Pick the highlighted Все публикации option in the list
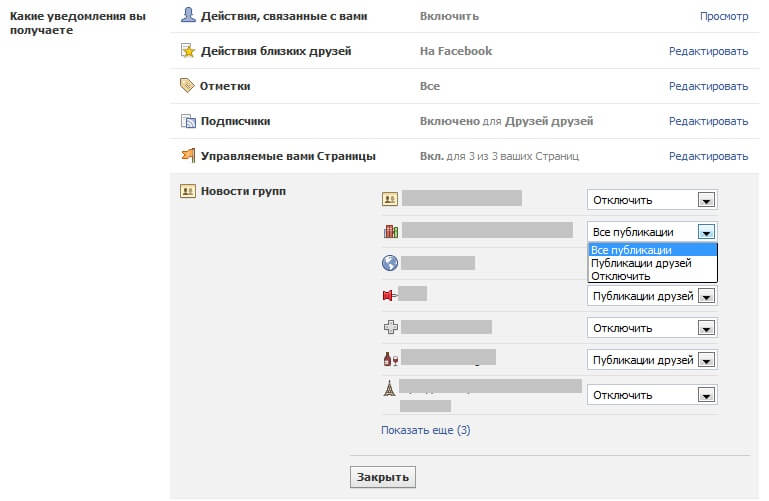The width and height of the screenshot is (769, 501). coord(631,250)
